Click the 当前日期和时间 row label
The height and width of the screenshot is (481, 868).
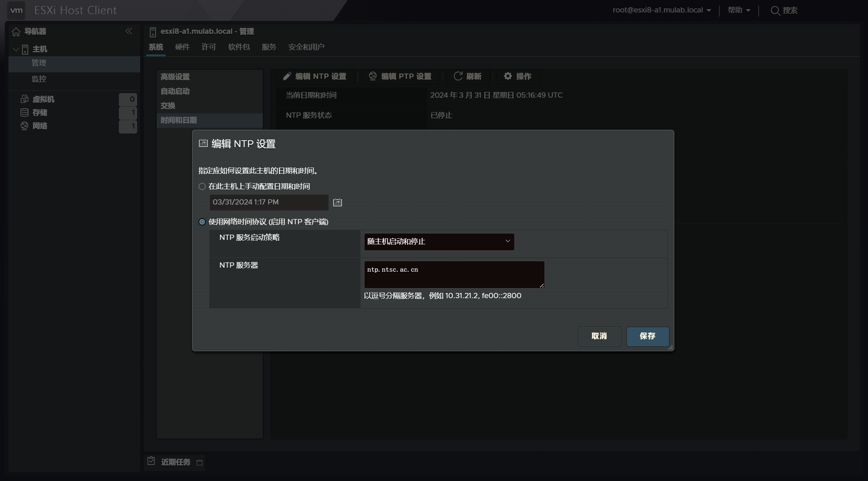click(x=311, y=95)
